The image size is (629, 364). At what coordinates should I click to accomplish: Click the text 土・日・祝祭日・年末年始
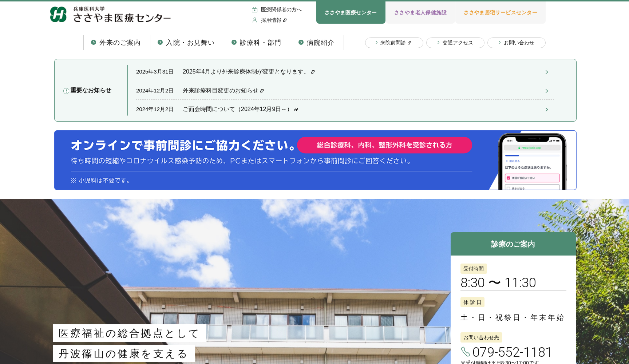pyautogui.click(x=512, y=318)
